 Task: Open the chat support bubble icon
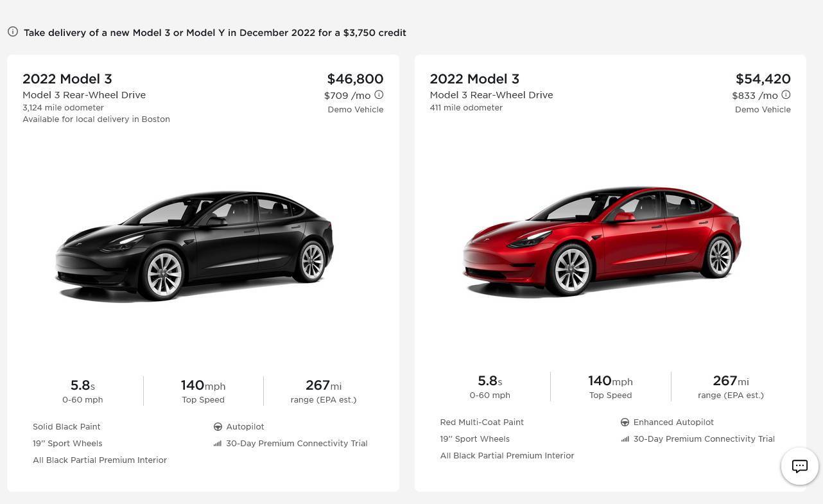799,466
